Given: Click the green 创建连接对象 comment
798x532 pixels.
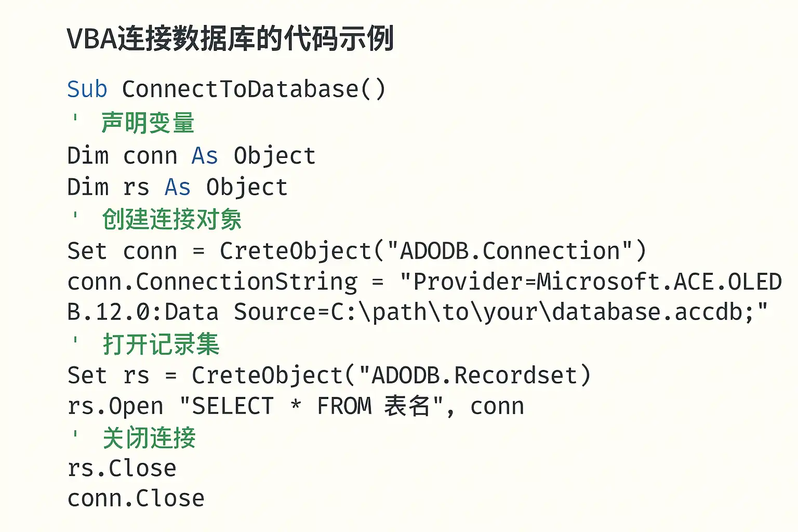Looking at the screenshot, I should (x=171, y=219).
